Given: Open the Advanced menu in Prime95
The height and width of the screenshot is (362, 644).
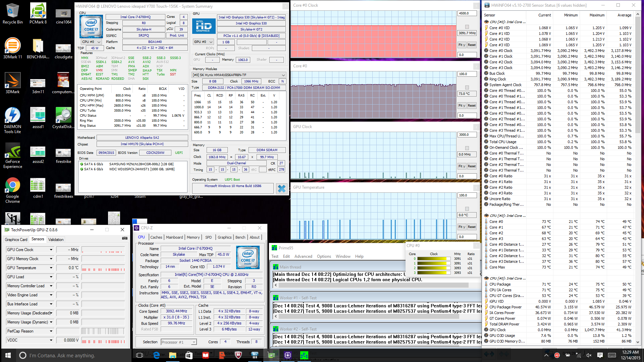Looking at the screenshot, I should click(303, 256).
